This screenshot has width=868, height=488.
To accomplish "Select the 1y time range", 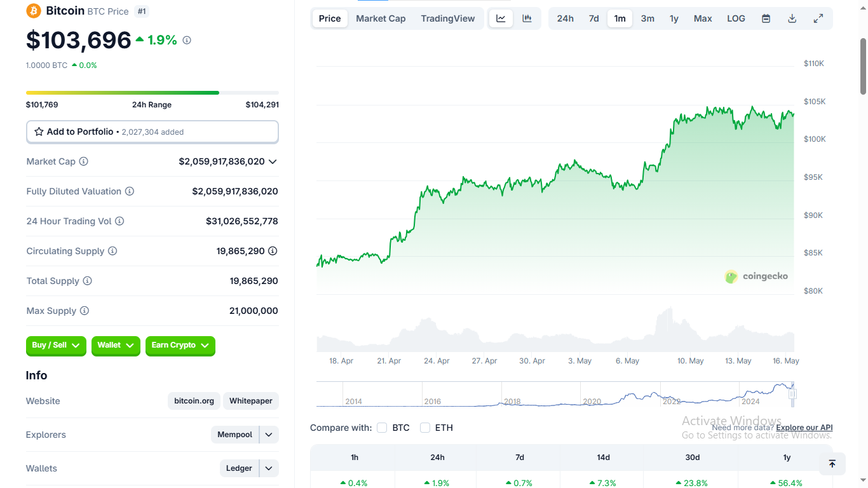I will pyautogui.click(x=674, y=18).
